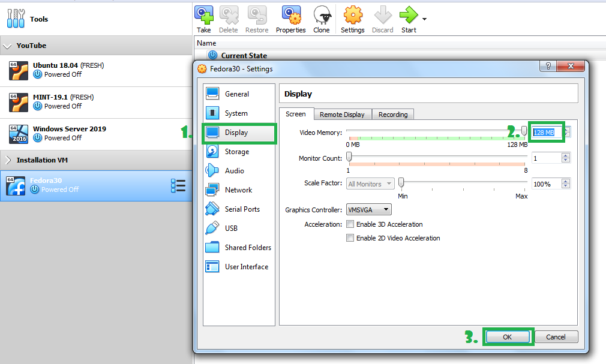Click the Scale Factor percentage field
Image resolution: width=606 pixels, height=364 pixels.
(x=547, y=184)
